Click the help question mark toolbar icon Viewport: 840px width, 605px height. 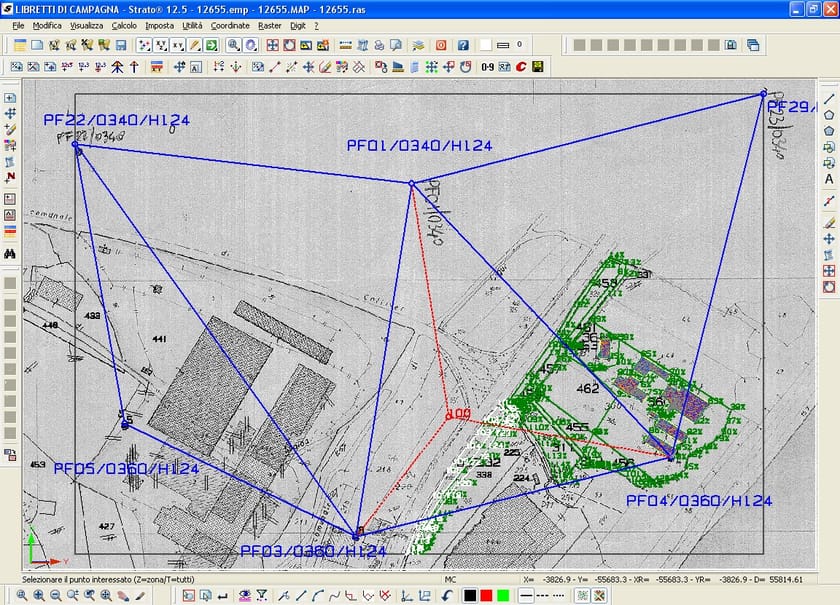coord(463,45)
